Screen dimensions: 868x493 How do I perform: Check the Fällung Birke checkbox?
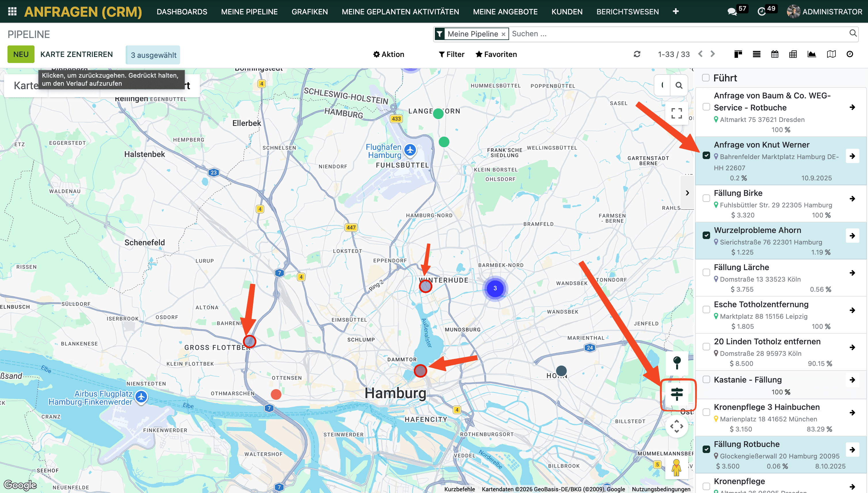[x=706, y=198]
